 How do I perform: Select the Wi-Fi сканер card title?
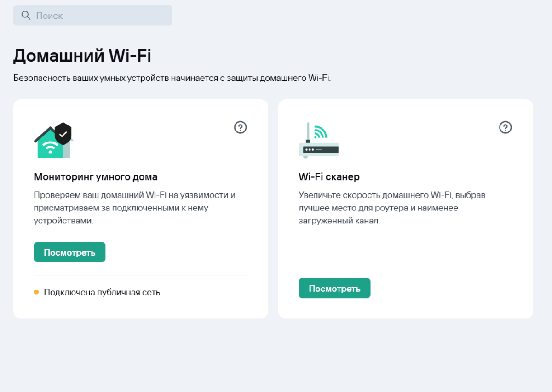point(328,176)
